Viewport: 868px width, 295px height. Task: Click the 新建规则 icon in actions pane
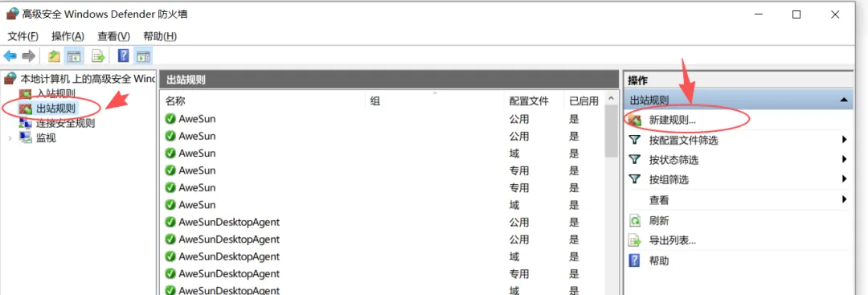pos(635,120)
